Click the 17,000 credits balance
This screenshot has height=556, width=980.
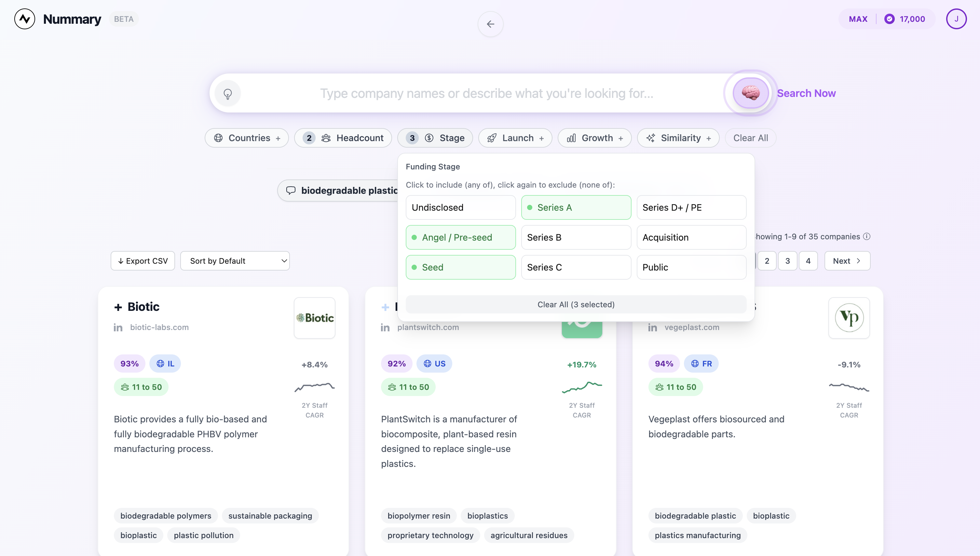[912, 19]
